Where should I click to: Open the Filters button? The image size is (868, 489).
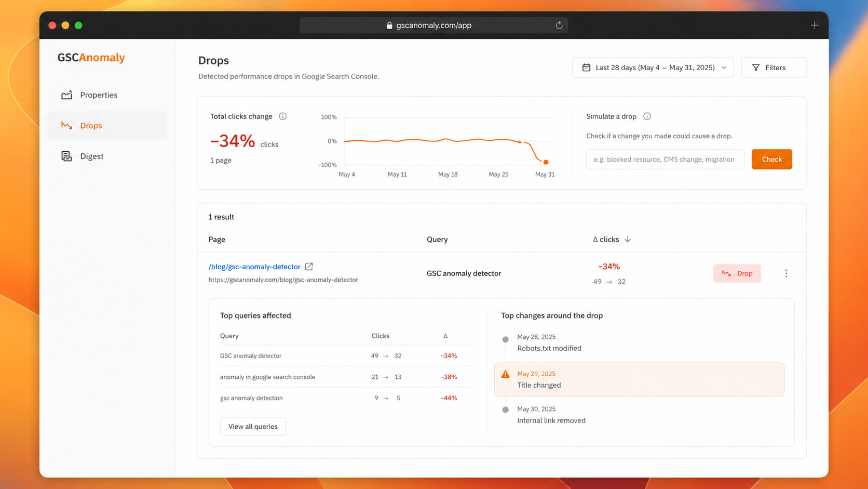point(774,68)
